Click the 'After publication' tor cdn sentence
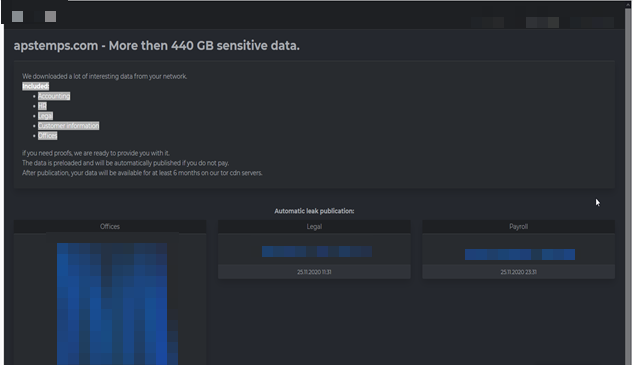The height and width of the screenshot is (365, 633). click(142, 173)
